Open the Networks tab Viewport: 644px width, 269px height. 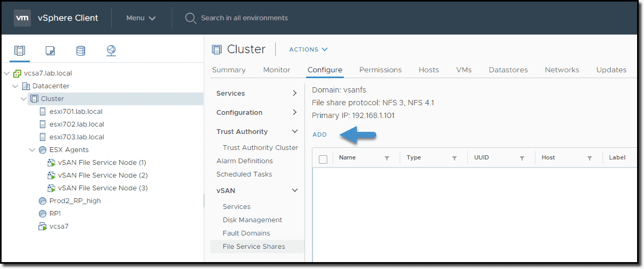[562, 70]
